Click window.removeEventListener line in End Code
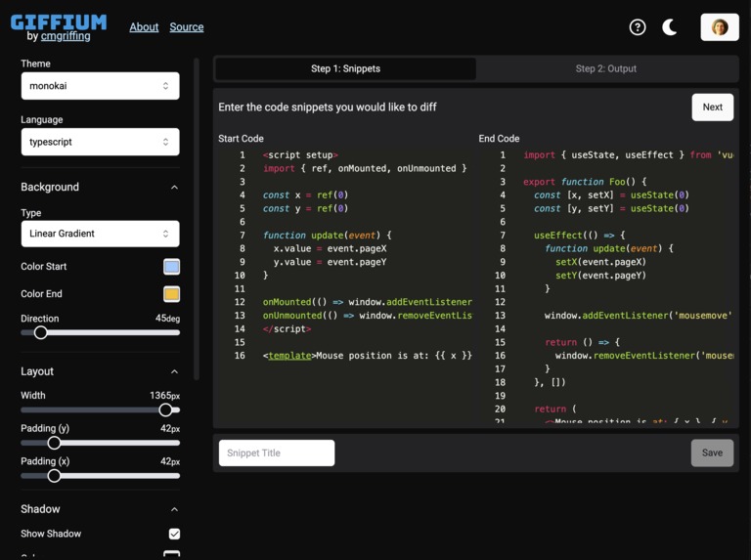751x560 pixels. (x=644, y=356)
